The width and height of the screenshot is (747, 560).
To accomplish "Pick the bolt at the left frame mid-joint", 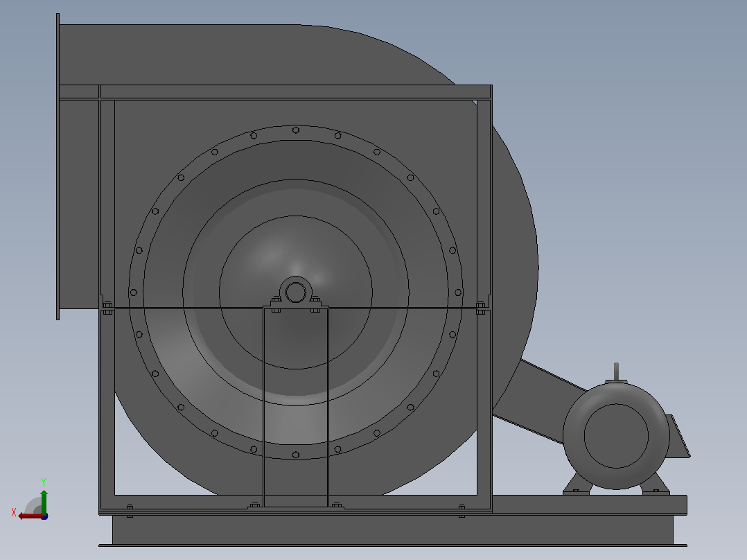I will (107, 308).
